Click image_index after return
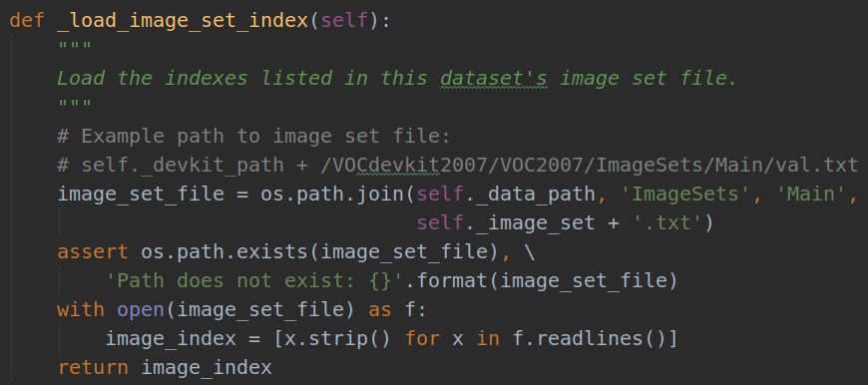This screenshot has width=868, height=385. [207, 367]
